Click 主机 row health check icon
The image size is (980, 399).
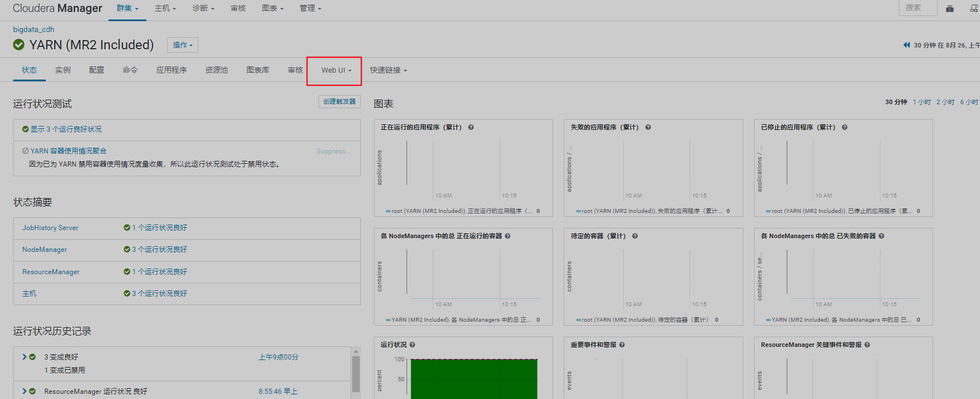127,294
